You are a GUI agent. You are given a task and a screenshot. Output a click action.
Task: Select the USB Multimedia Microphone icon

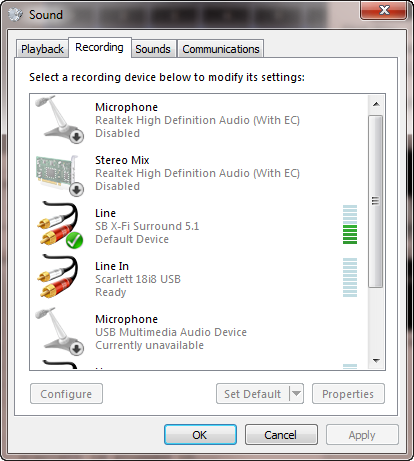pyautogui.click(x=59, y=331)
